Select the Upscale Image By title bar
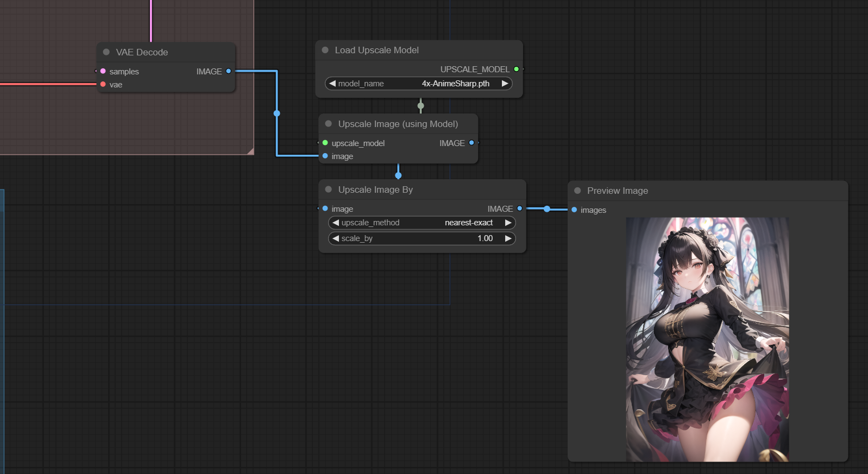 click(x=422, y=189)
